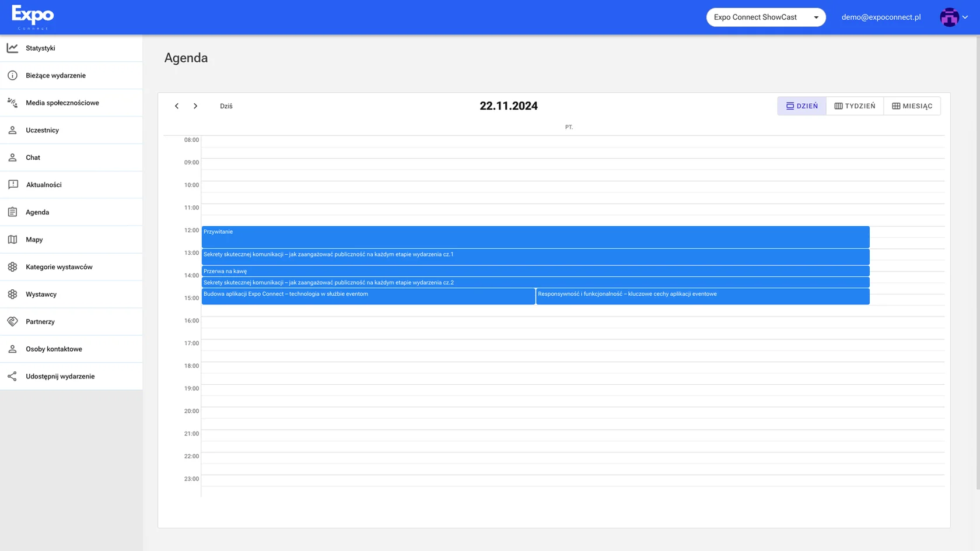Click the user avatar in header
The image size is (980, 551).
[x=949, y=17]
